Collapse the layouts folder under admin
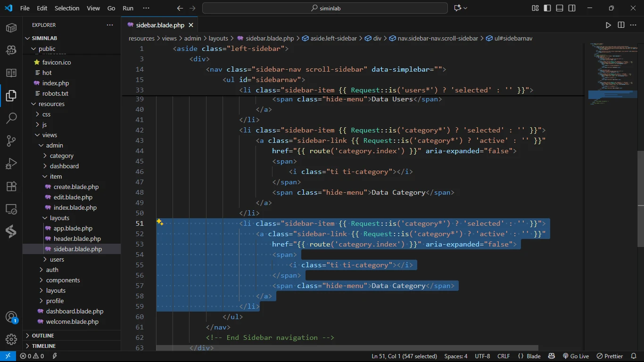Image resolution: width=644 pixels, height=362 pixels. pyautogui.click(x=59, y=218)
